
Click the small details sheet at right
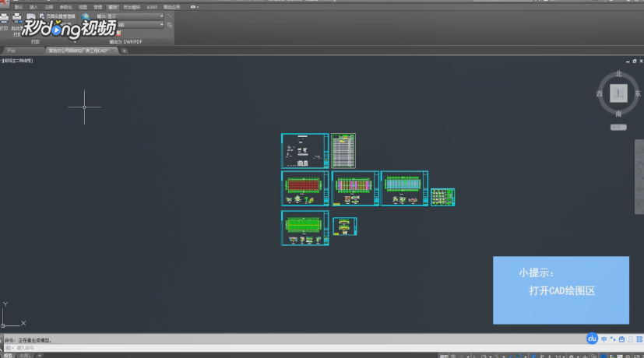pyautogui.click(x=443, y=197)
